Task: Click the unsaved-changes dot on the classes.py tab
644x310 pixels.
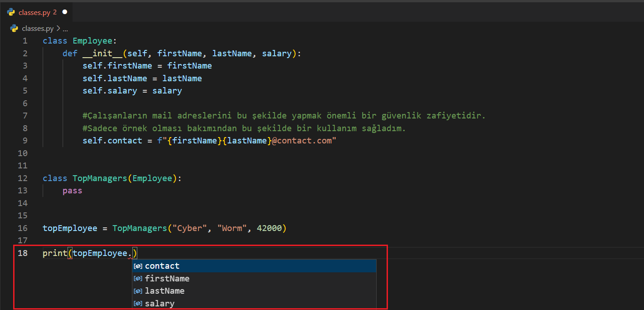Action: coord(64,12)
